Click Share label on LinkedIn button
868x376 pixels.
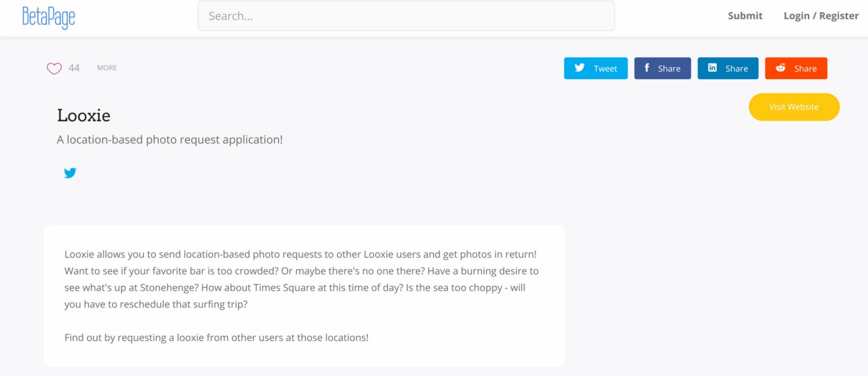coord(736,69)
